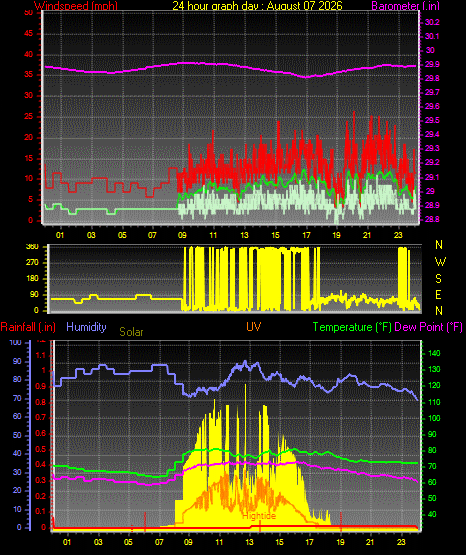Click the '24 hour graph day : August 07 2026' heading
Viewport: 466px width, 555px height.
coord(257,5)
